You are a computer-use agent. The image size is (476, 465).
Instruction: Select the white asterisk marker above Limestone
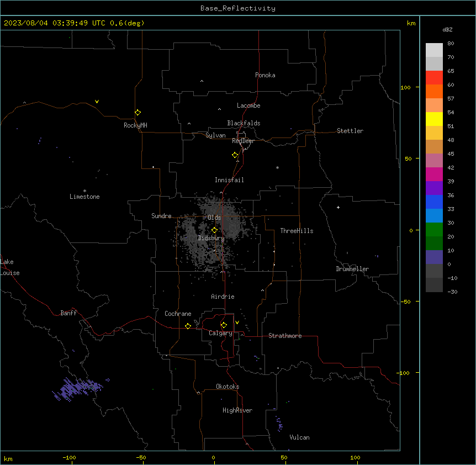(x=84, y=191)
